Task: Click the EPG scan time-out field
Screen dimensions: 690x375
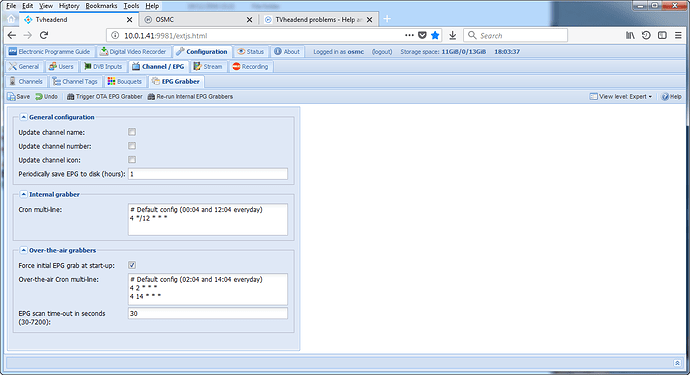Action: (x=208, y=313)
